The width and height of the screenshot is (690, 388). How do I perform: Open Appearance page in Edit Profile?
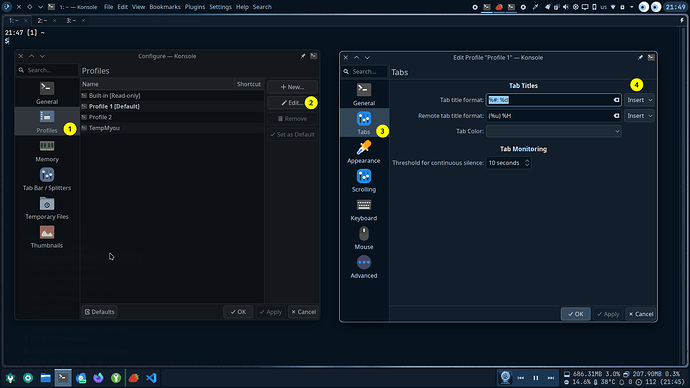[x=364, y=152]
